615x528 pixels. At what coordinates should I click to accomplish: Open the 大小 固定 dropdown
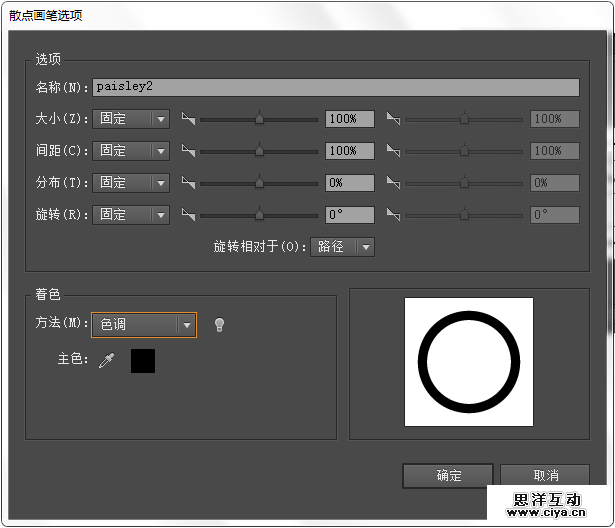click(131, 119)
